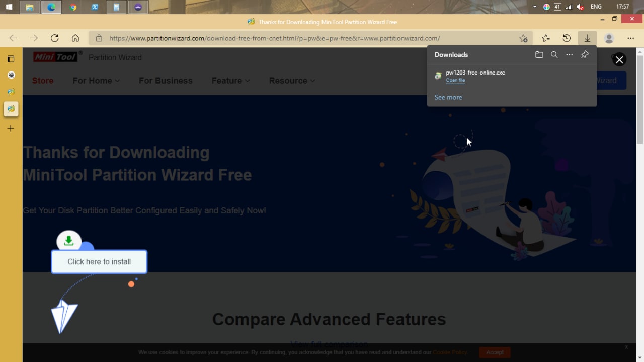This screenshot has height=362, width=644.
Task: Pin the Downloads panel
Action: 585,55
